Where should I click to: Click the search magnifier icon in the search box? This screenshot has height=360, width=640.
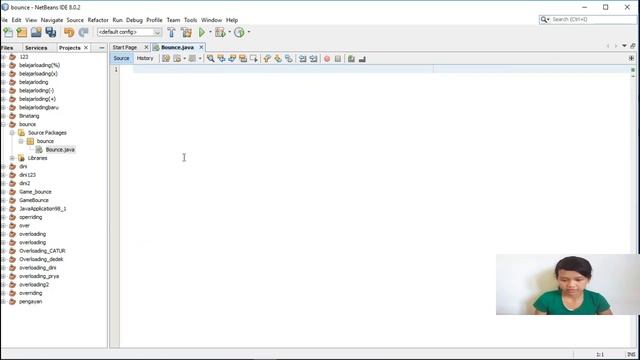coord(544,19)
